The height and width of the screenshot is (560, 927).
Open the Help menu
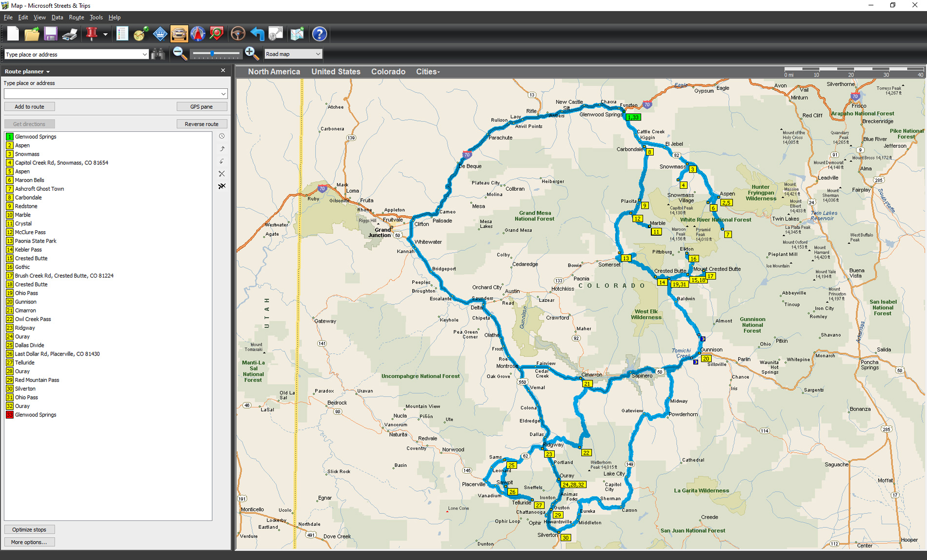114,18
